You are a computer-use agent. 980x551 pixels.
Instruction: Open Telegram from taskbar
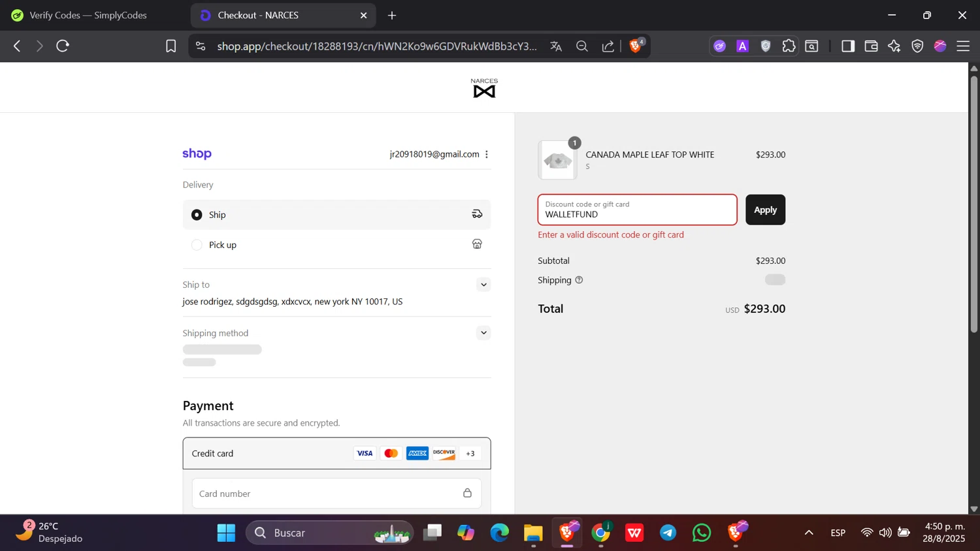pyautogui.click(x=668, y=533)
